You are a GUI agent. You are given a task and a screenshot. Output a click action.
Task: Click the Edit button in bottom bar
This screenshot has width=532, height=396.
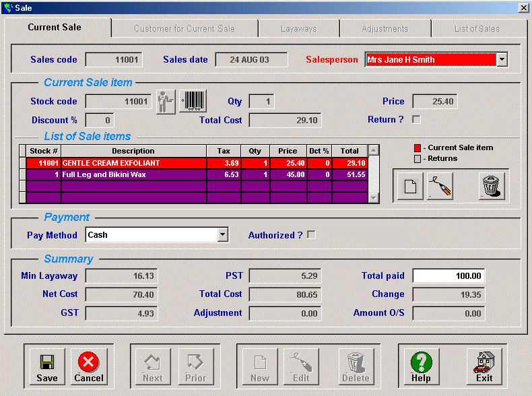pos(301,367)
